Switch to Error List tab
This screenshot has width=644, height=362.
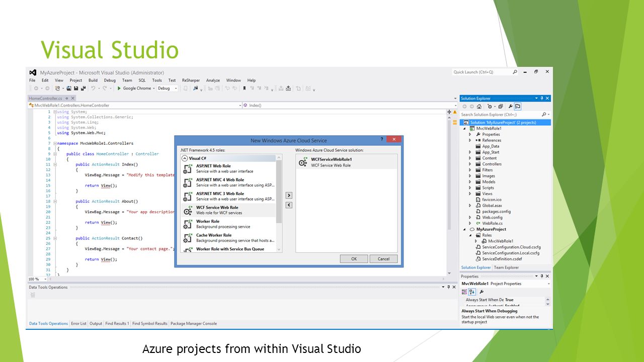click(78, 324)
